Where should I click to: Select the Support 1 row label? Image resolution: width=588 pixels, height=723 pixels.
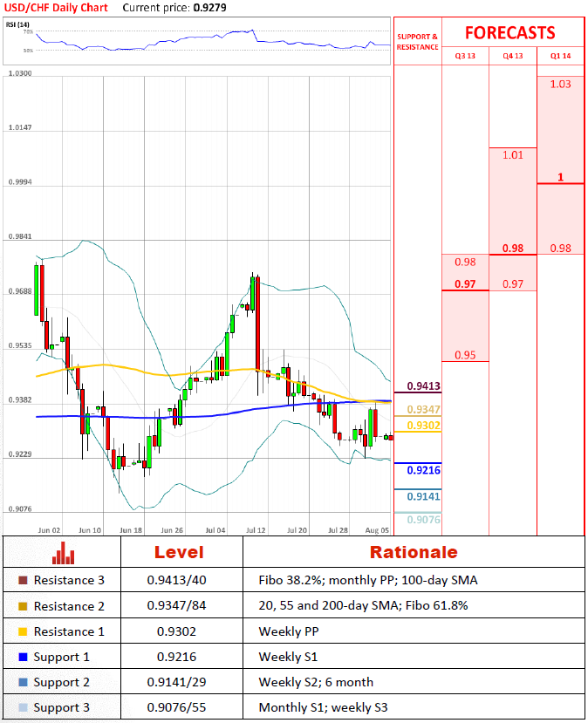pyautogui.click(x=61, y=657)
